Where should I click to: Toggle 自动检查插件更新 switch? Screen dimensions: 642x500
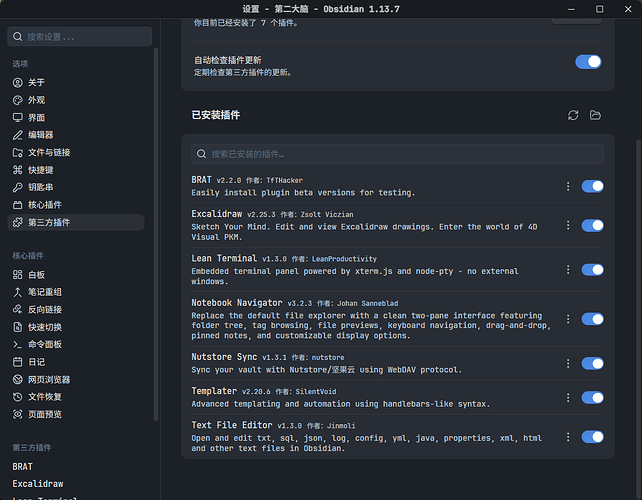588,62
